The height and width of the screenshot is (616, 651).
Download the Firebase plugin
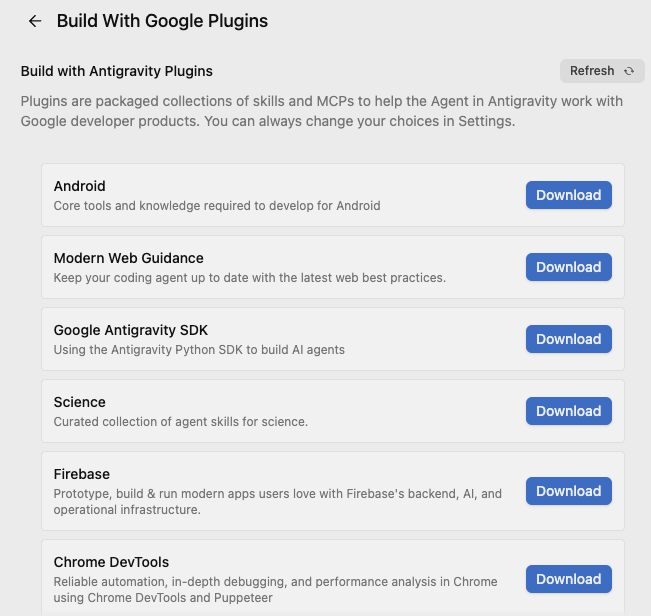(569, 491)
